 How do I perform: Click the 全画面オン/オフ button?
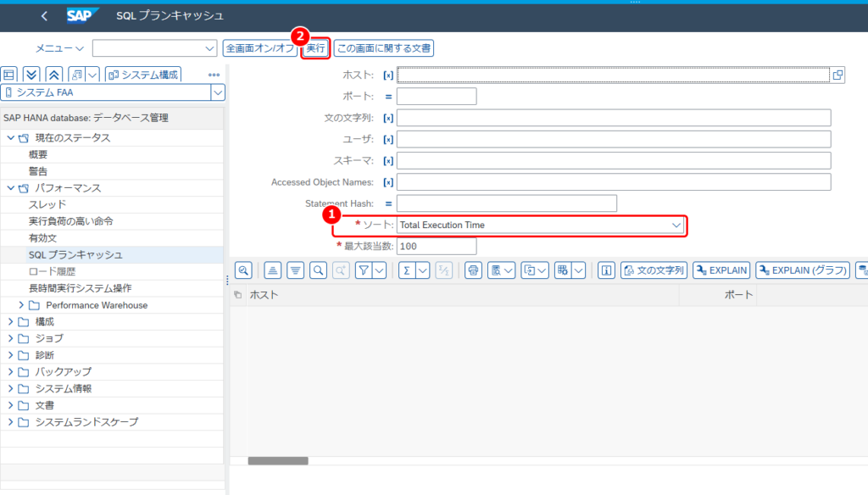coord(259,48)
